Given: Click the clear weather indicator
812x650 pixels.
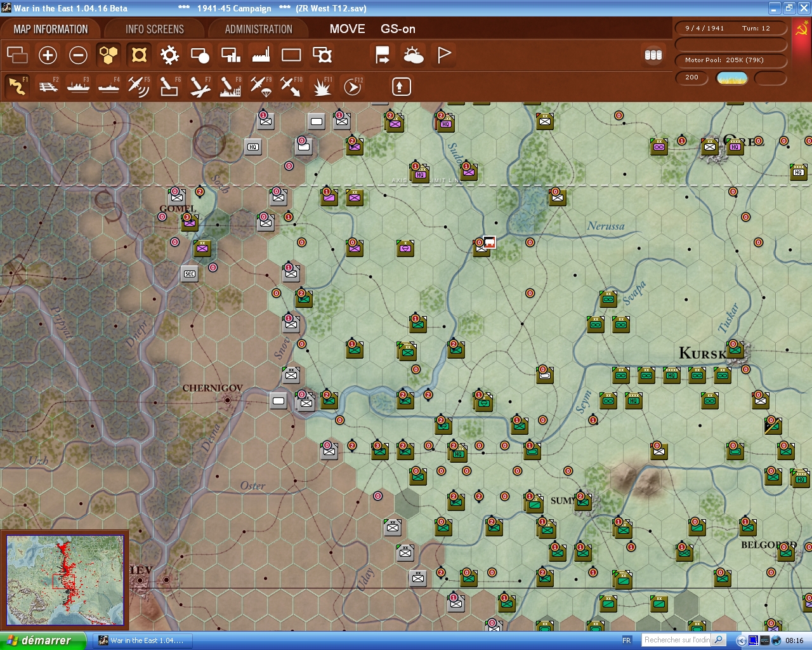Looking at the screenshot, I should [731, 78].
